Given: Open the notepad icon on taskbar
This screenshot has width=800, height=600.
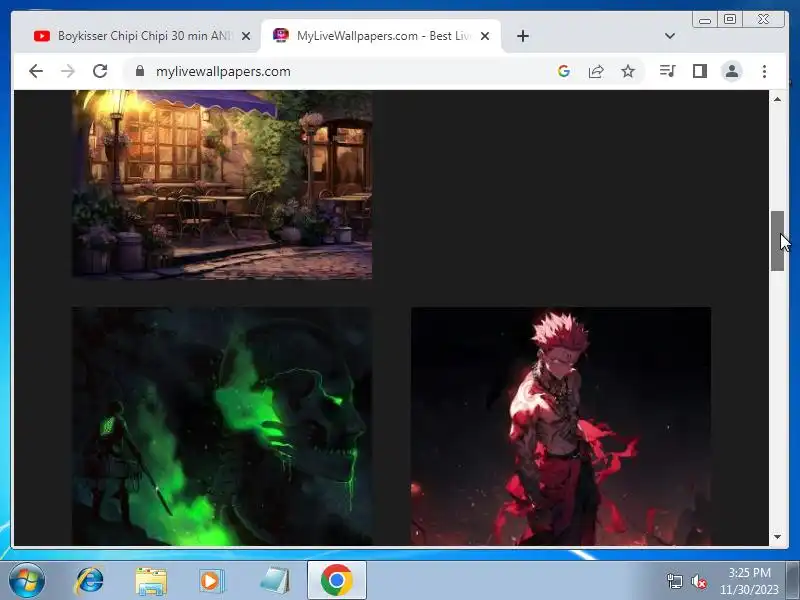Looking at the screenshot, I should click(274, 581).
